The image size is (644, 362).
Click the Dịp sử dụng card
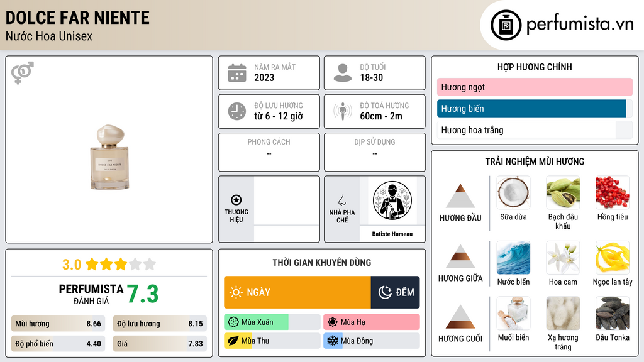pyautogui.click(x=375, y=152)
